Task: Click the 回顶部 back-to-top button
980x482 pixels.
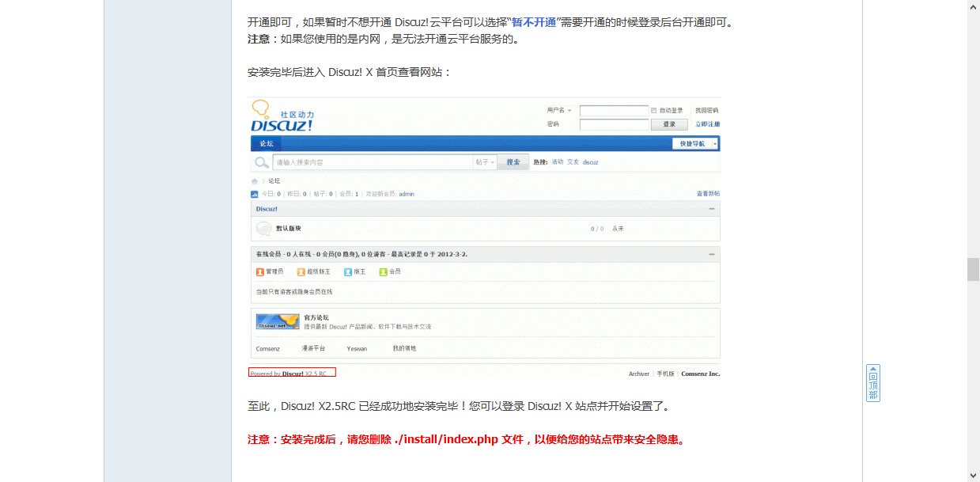Action: click(873, 383)
